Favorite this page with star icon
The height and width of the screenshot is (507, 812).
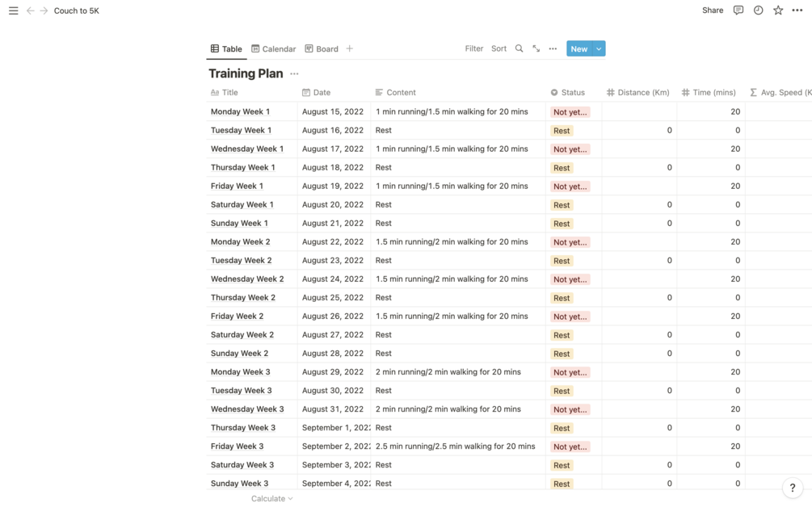coord(778,10)
